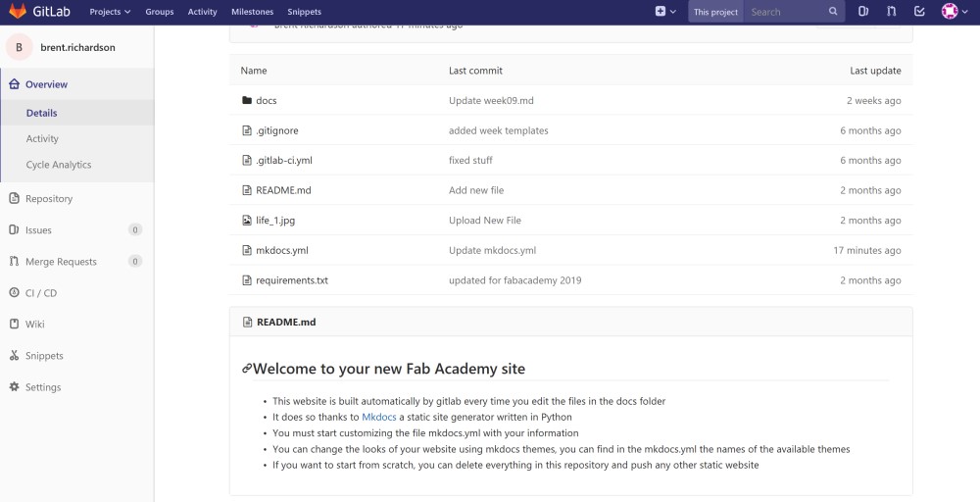
Task: Click the issues icon in top bar
Action: pos(863,12)
